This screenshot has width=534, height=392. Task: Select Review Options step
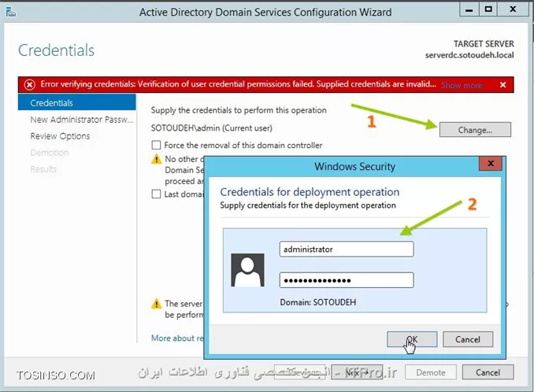pyautogui.click(x=60, y=136)
